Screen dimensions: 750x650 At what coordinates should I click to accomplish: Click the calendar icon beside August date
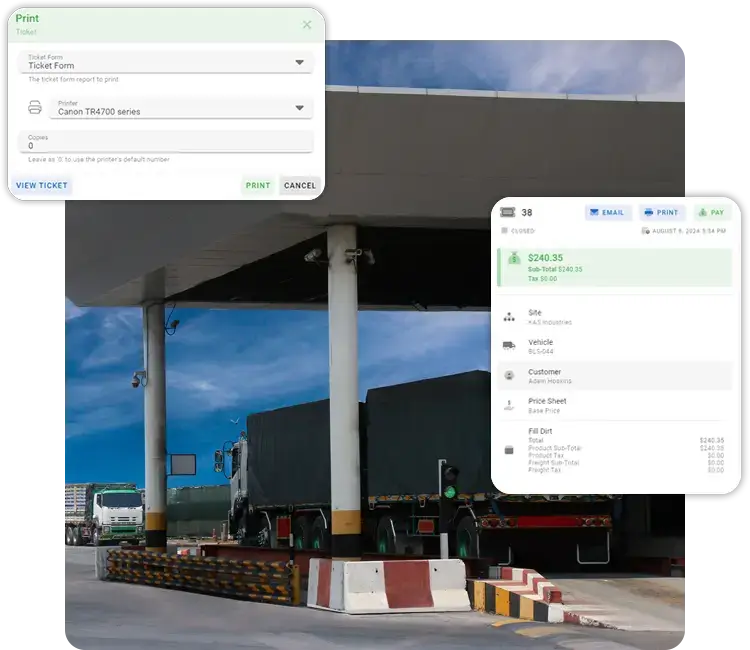point(645,231)
